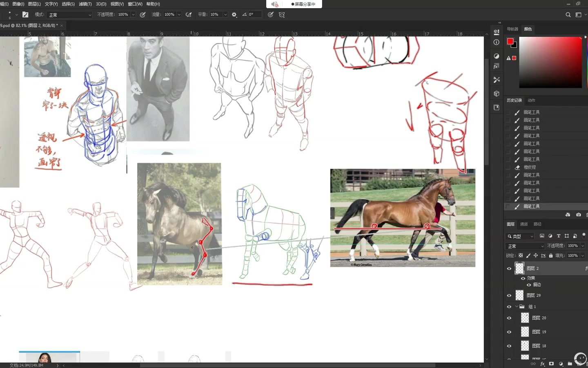588x368 pixels.
Task: Open the Adjustments panel icon
Action: (497, 56)
